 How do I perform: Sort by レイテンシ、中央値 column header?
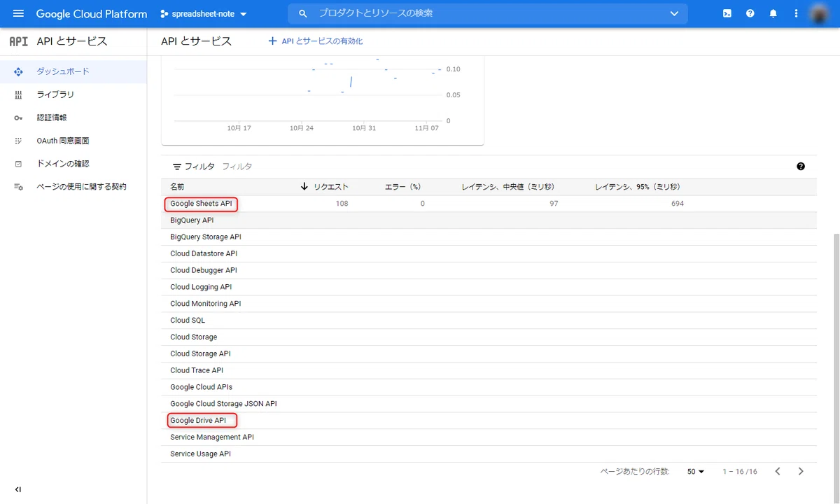(510, 187)
